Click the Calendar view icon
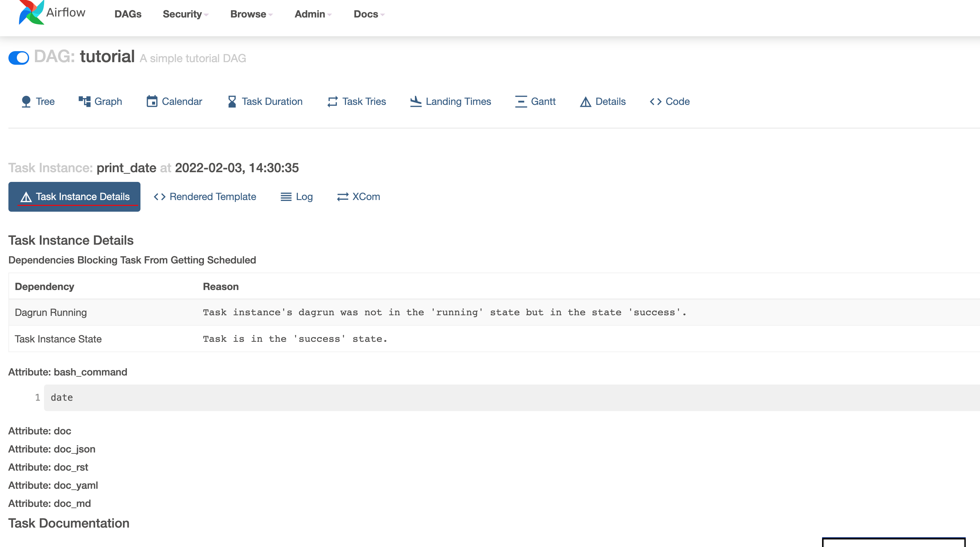This screenshot has height=547, width=980. pyautogui.click(x=152, y=102)
